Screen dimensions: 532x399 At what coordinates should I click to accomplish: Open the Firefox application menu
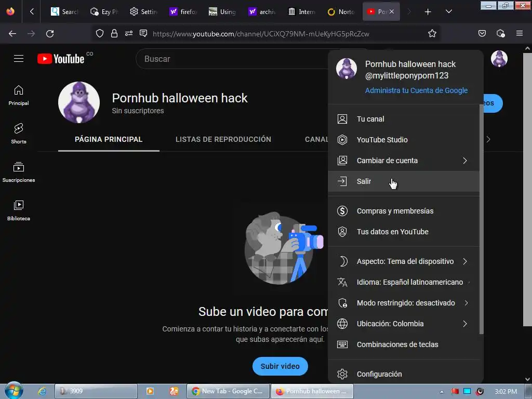click(520, 33)
